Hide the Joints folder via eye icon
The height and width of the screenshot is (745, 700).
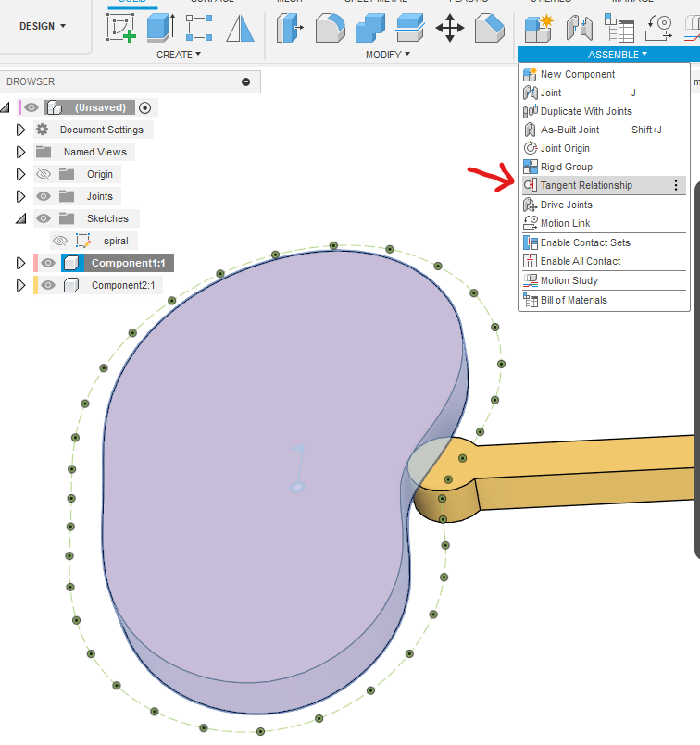click(x=44, y=196)
